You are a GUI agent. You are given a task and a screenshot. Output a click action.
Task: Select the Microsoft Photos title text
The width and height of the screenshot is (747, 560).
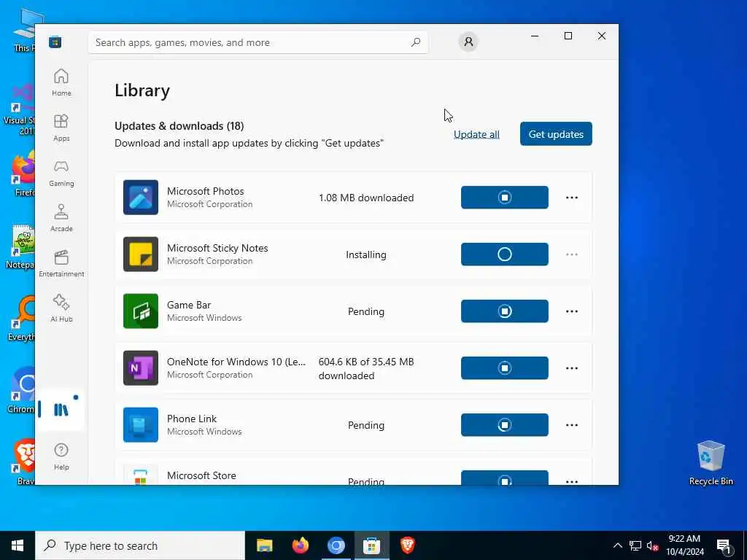(205, 191)
